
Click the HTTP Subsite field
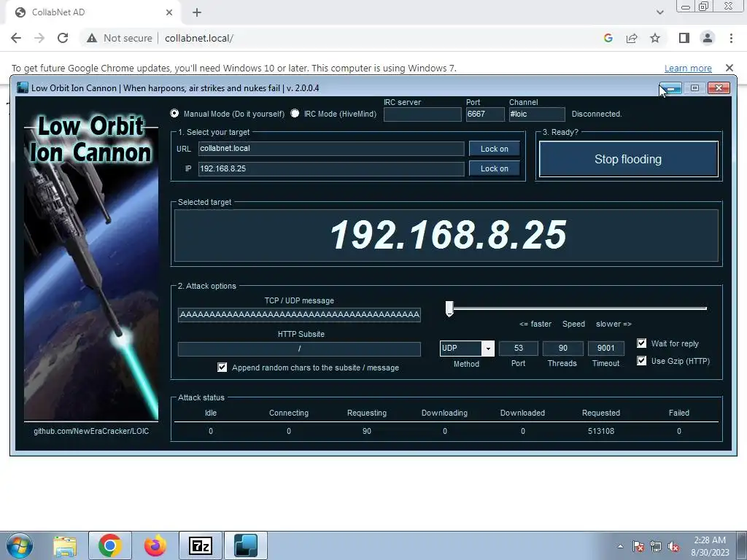click(x=299, y=349)
